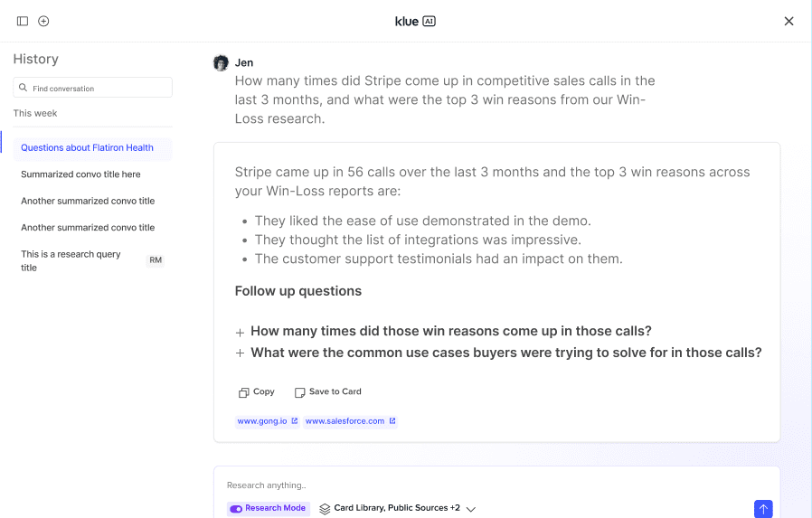Expand the follow-up about win reasons frequency
The image size is (812, 518).
pos(240,332)
